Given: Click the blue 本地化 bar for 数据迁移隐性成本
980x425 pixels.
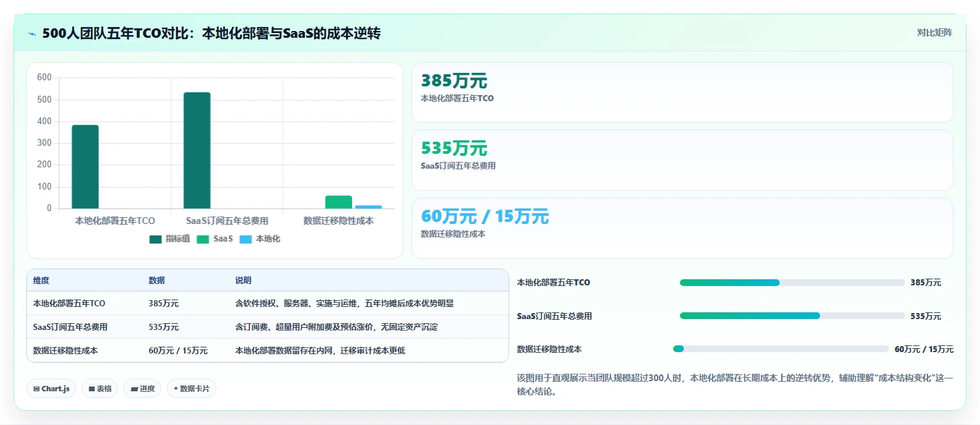Looking at the screenshot, I should tap(368, 207).
